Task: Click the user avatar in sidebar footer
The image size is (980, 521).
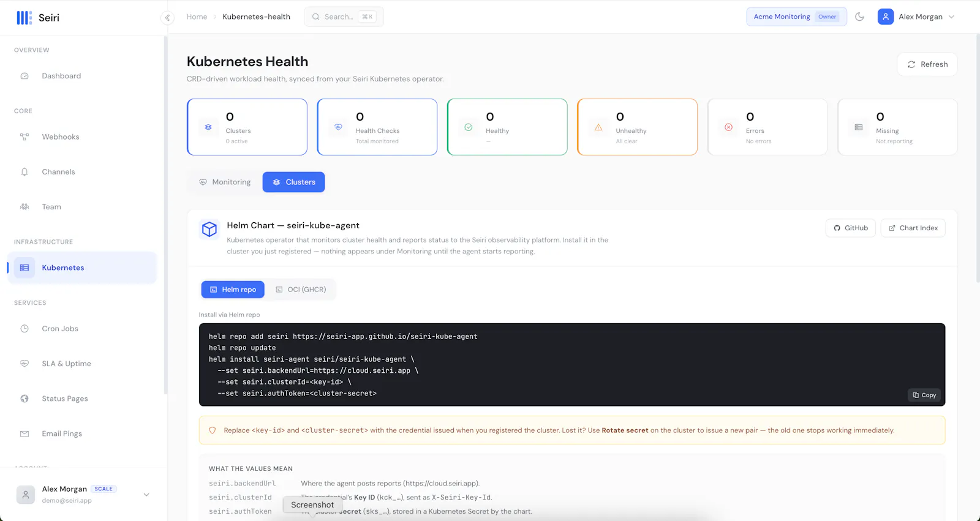Action: point(26,495)
